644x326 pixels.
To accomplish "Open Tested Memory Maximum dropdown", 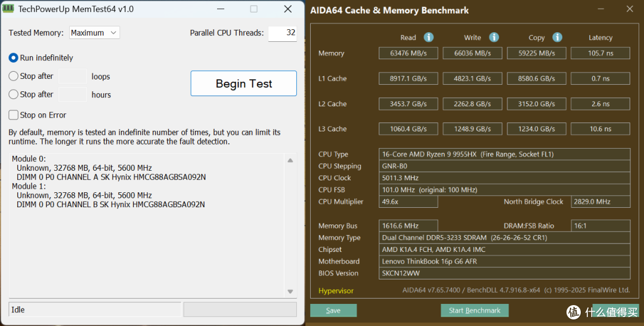I will [94, 32].
